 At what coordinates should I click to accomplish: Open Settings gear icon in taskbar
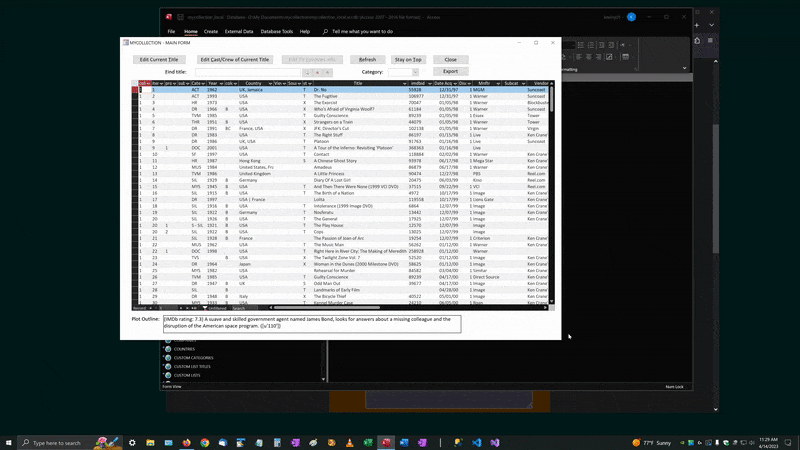coord(132,442)
